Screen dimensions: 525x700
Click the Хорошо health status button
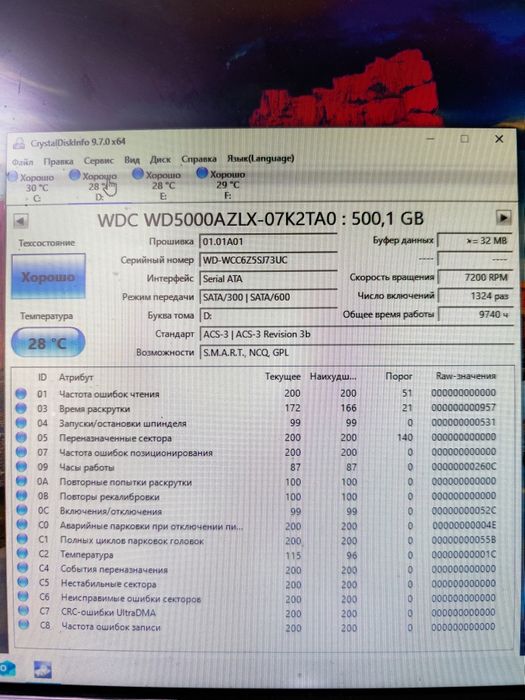48,277
